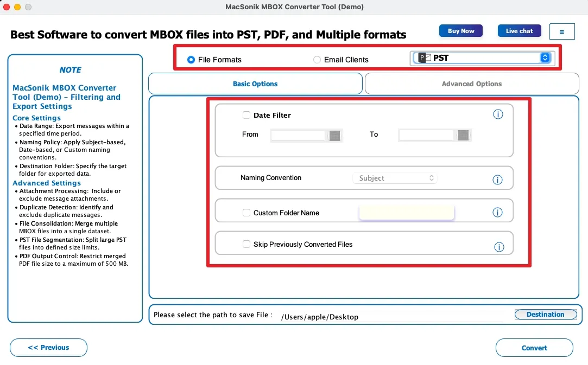Click the Core Settings heading
Screen dimensions: 588x365
coord(36,118)
